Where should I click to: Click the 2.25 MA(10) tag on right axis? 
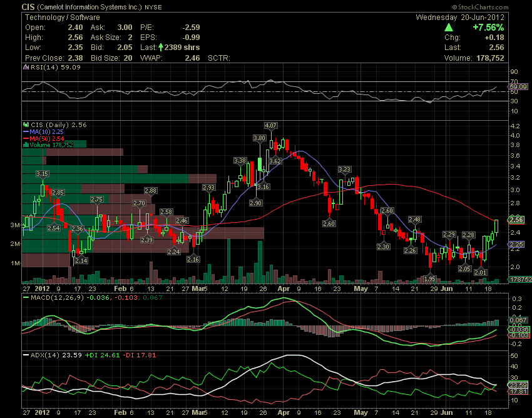coord(516,244)
